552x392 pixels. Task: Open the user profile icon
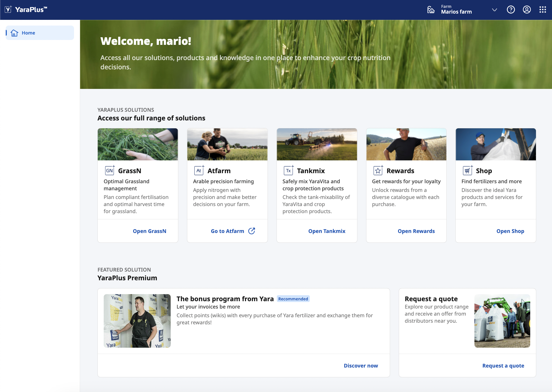[527, 10]
